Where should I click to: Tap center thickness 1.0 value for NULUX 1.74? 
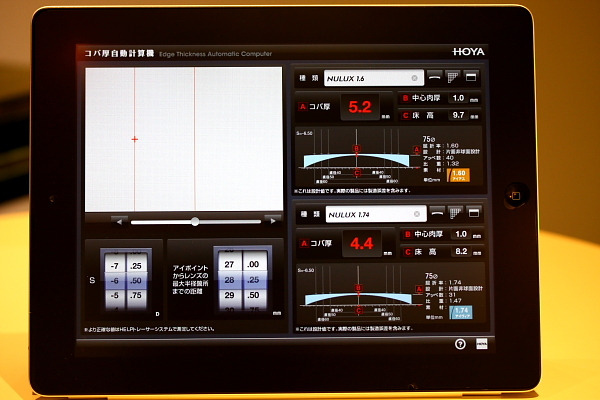(461, 234)
